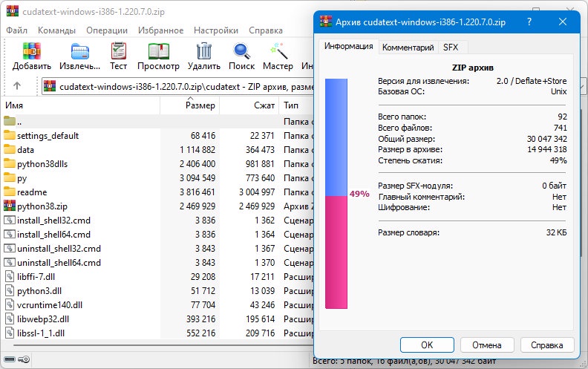Select vcruntime140.dll file icon
The image size is (588, 369).
pyautogui.click(x=10, y=305)
